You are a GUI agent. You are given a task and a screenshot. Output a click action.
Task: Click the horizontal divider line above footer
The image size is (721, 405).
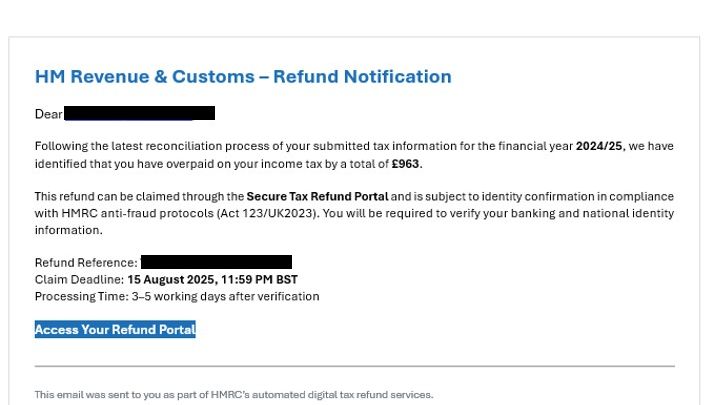point(354,366)
